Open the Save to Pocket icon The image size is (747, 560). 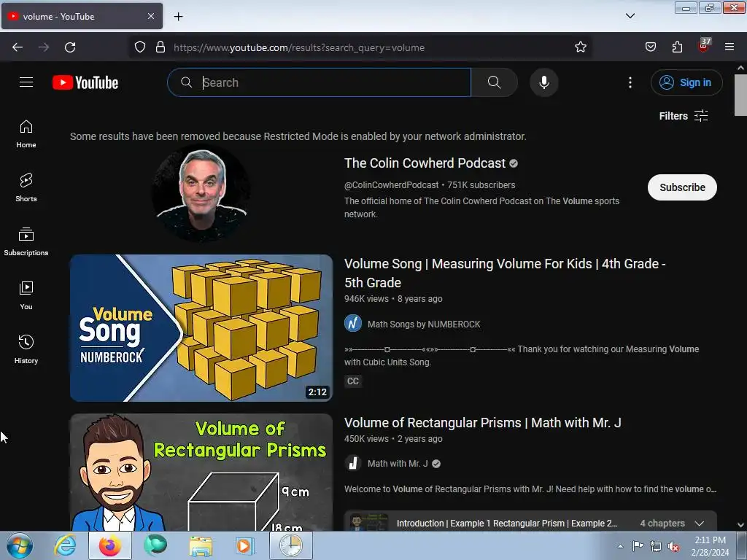tap(650, 47)
